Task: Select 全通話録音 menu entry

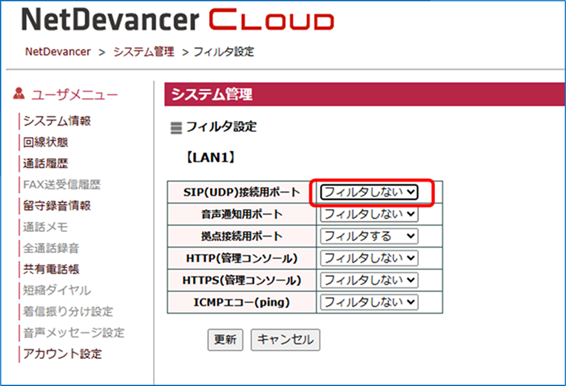Action: [51, 248]
